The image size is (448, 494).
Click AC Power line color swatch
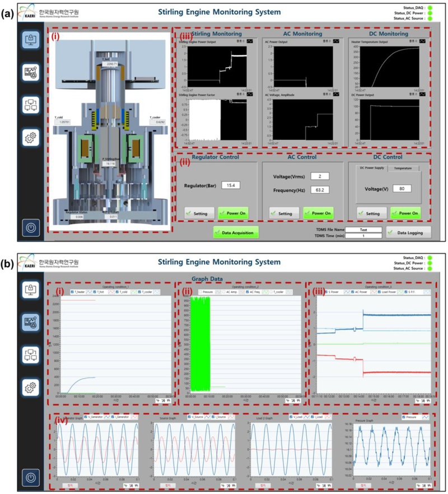point(374,292)
